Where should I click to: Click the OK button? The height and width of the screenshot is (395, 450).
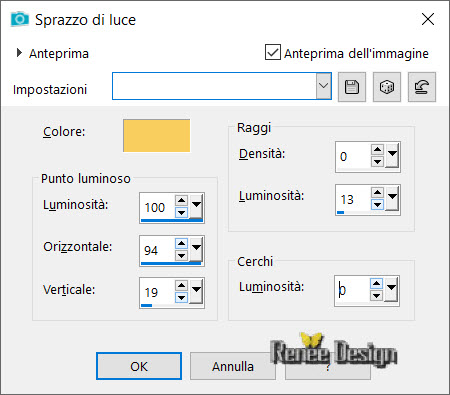[x=139, y=366]
